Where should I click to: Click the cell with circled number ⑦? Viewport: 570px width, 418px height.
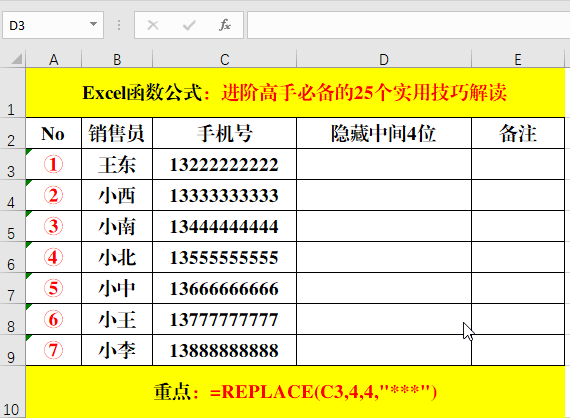53,350
